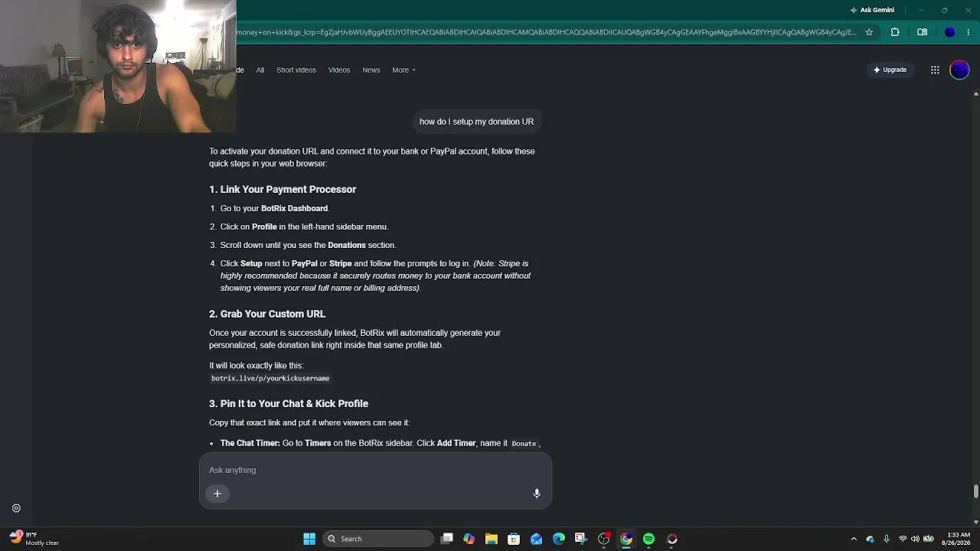The width and height of the screenshot is (980, 551).
Task: Click the Ask Gemini button
Action: click(x=872, y=10)
